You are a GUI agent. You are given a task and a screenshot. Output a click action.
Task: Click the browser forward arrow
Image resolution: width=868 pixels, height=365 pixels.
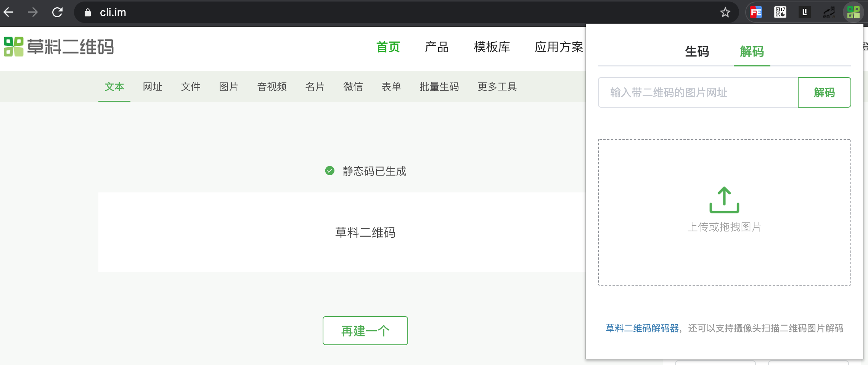pos(33,12)
